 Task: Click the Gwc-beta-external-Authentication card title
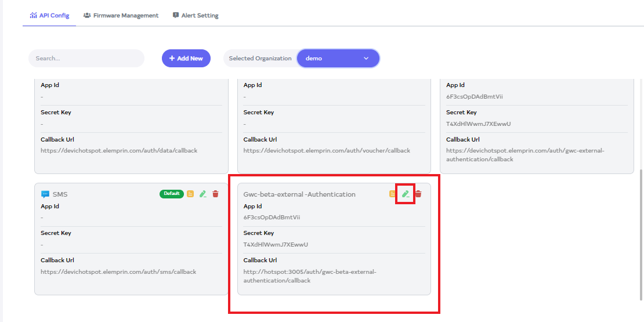[x=299, y=194]
